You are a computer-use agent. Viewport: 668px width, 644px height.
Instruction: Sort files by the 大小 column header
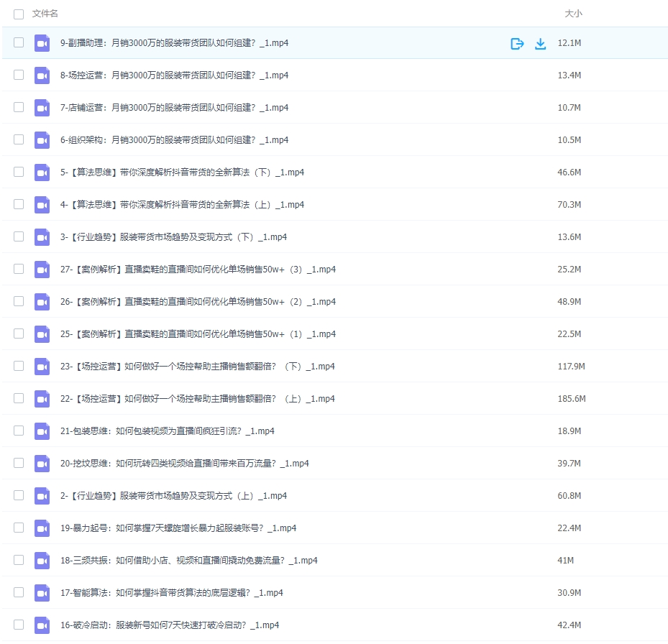coord(573,14)
